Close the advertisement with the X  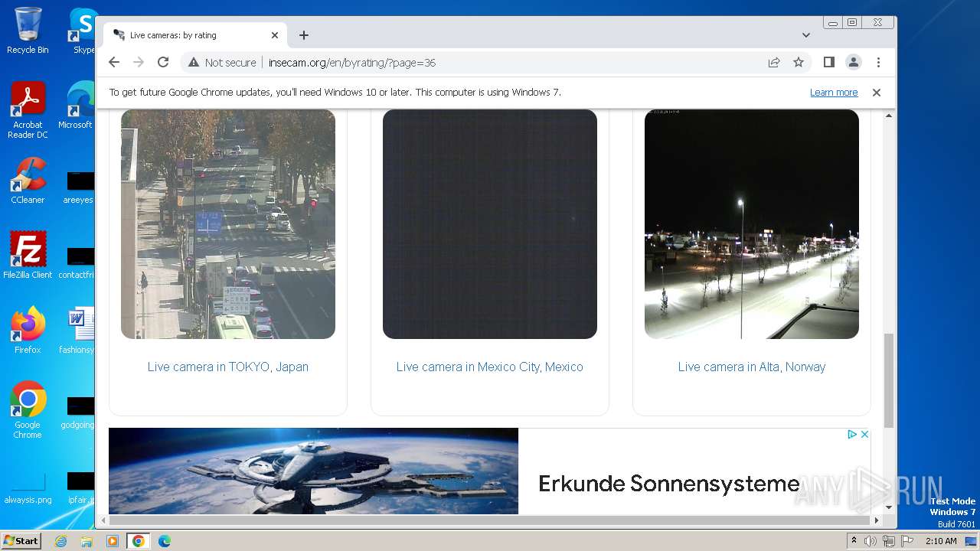click(x=864, y=434)
